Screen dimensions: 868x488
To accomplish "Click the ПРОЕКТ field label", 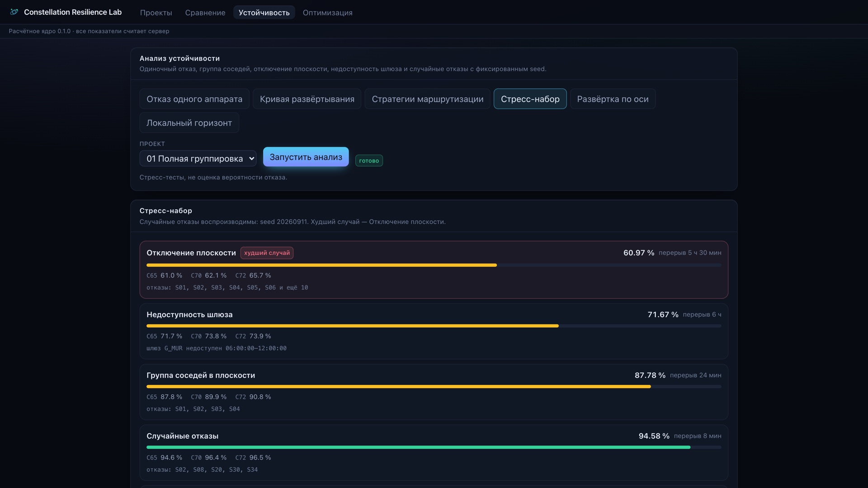I will pos(152,144).
